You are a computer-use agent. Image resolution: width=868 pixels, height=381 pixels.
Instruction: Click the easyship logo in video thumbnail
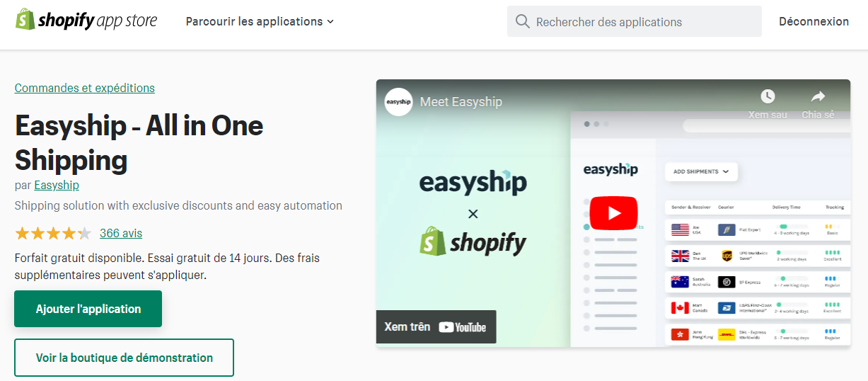coord(473,181)
